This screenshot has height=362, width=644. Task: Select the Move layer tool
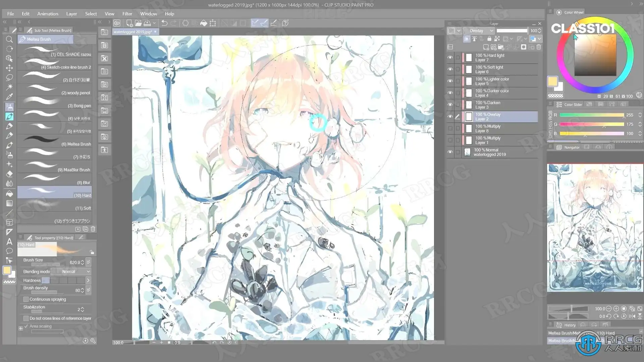click(9, 68)
